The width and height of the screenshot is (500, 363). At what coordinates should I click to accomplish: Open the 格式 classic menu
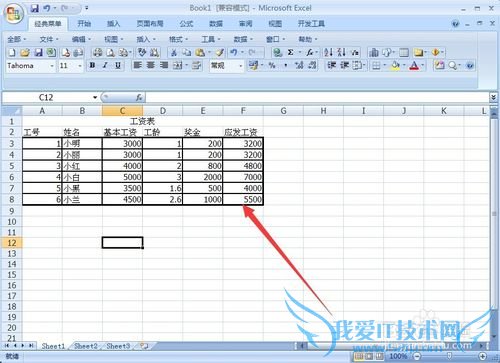click(178, 39)
